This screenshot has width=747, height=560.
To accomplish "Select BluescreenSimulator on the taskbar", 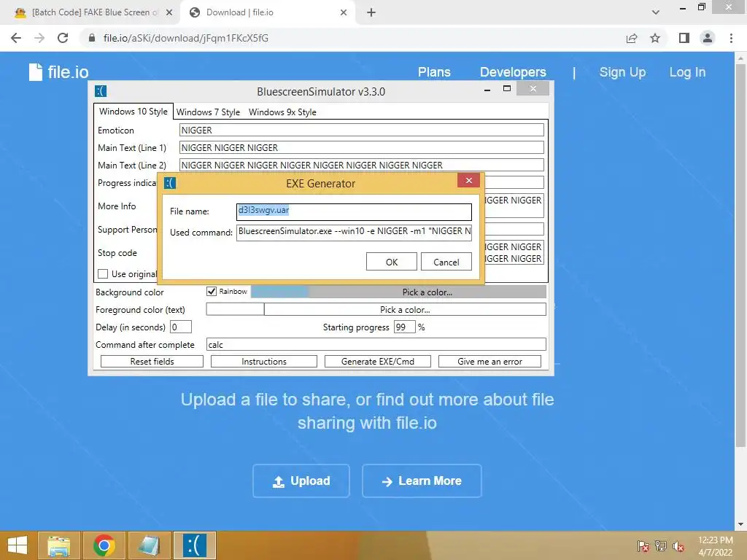I will 194,545.
